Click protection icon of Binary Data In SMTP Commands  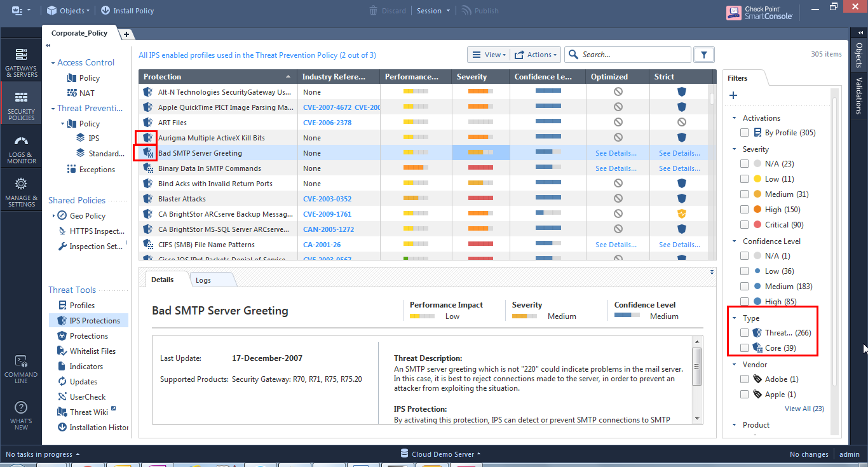[x=148, y=168]
